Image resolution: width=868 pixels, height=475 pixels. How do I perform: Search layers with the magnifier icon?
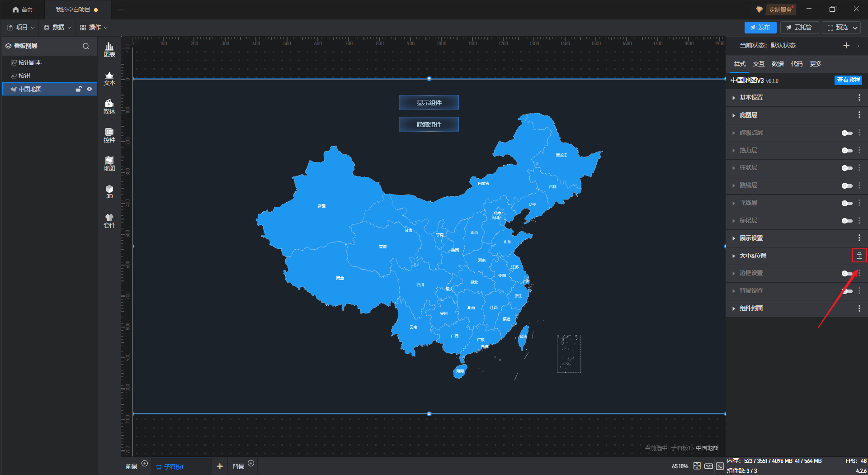pyautogui.click(x=86, y=46)
